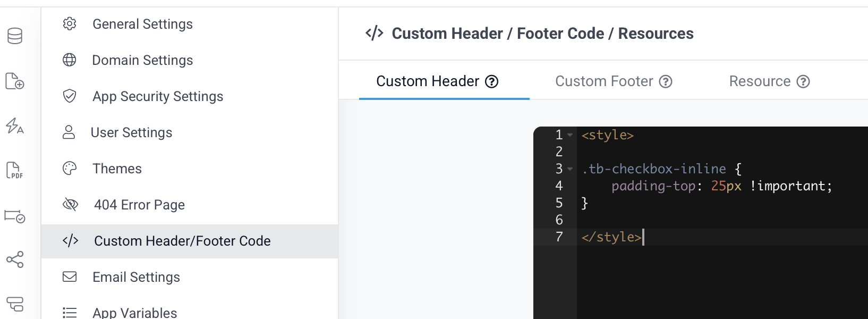Select the Custom Header tab
The width and height of the screenshot is (868, 319).
coord(428,81)
